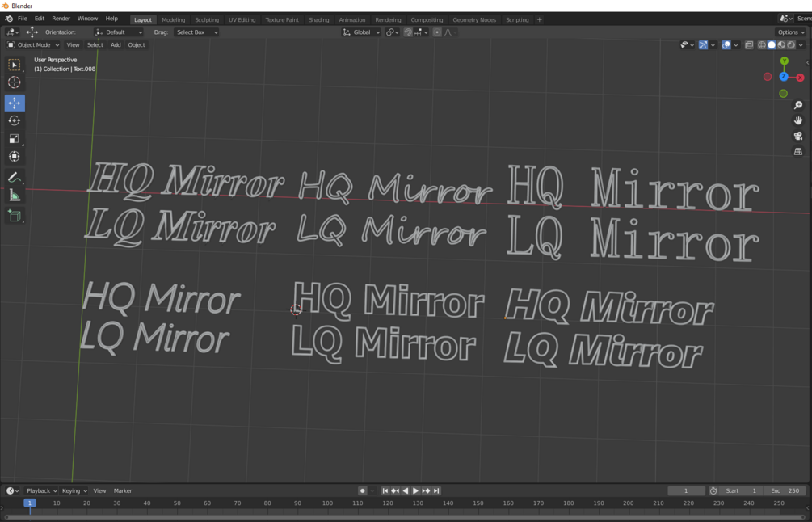The width and height of the screenshot is (812, 522).
Task: Toggle proportional editing icon
Action: pos(437,32)
